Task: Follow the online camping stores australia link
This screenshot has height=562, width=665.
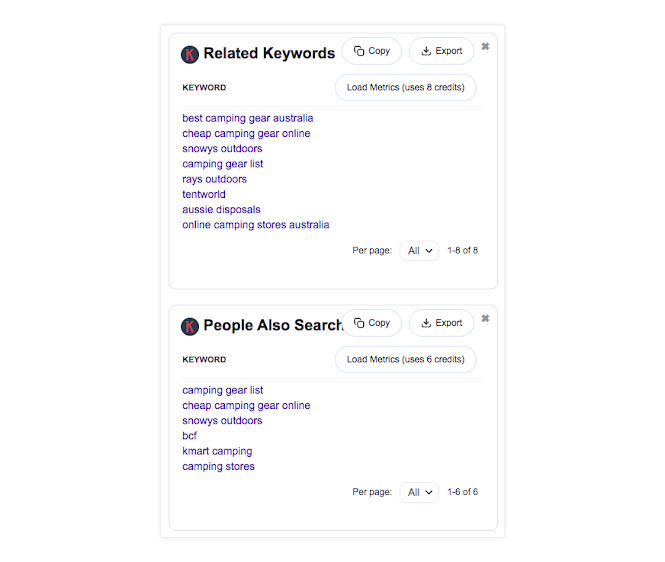Action: coord(255,225)
